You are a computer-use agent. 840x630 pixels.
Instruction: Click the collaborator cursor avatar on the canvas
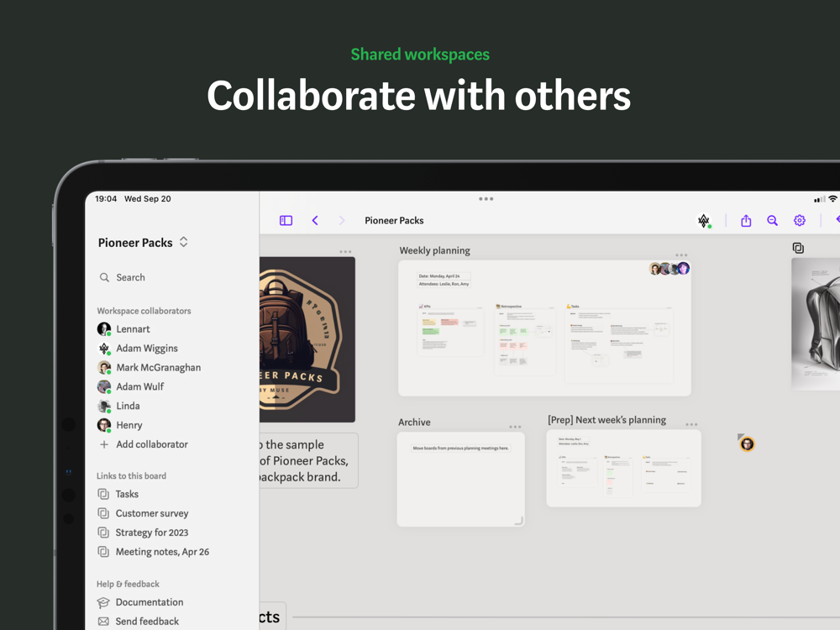click(x=747, y=444)
